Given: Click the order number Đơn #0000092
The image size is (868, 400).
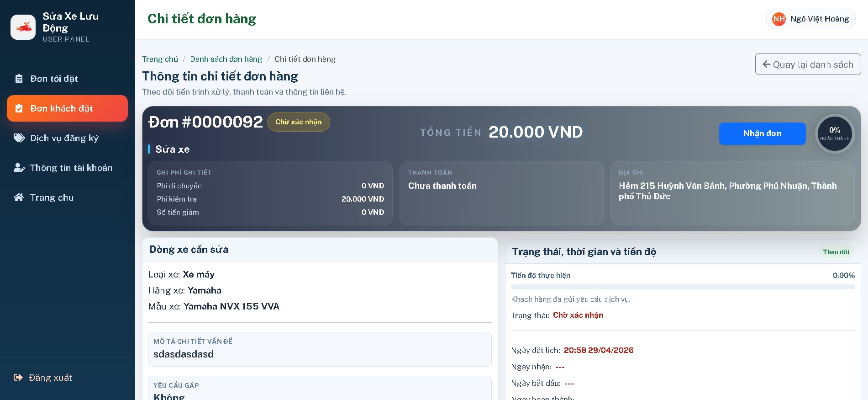Looking at the screenshot, I should (205, 122).
